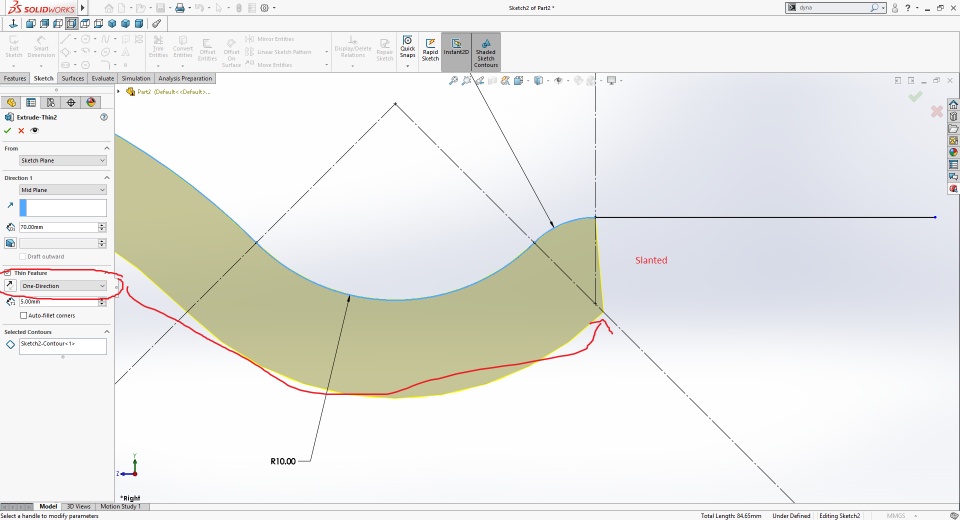960x520 pixels.
Task: Open the Quick Snaps dropdown
Action: click(407, 66)
